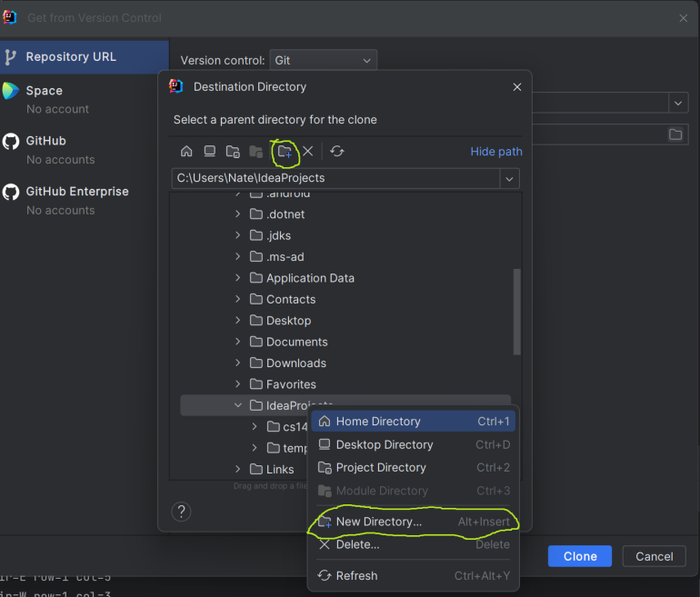This screenshot has width=700, height=597.
Task: Expand the Desktop folder
Action: click(238, 321)
